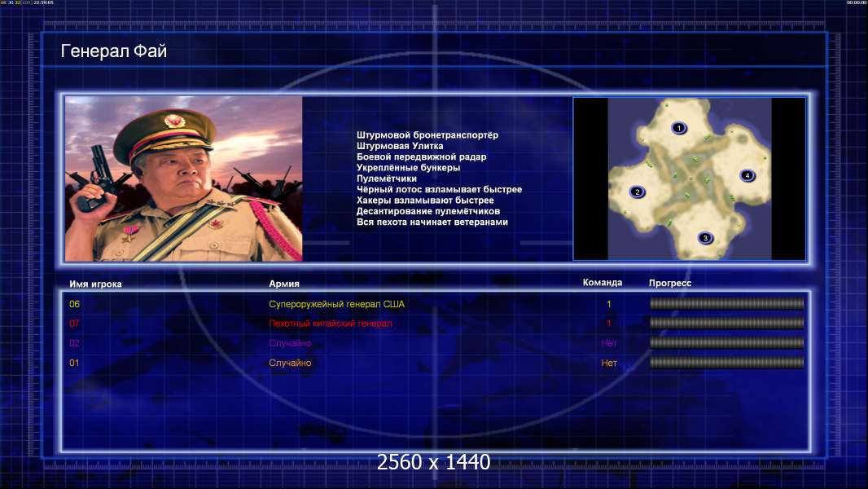Click the Армия column header
Image resolution: width=868 pixels, height=489 pixels.
tap(284, 284)
